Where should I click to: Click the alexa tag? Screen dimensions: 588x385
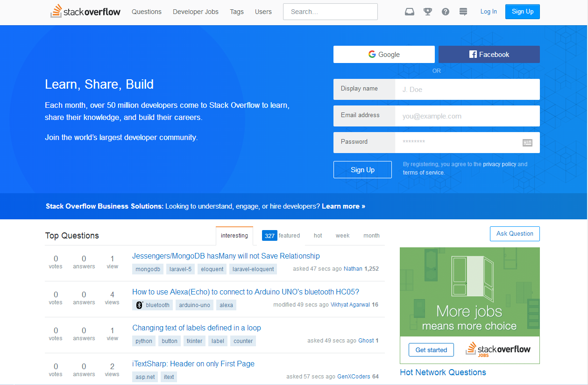(227, 305)
